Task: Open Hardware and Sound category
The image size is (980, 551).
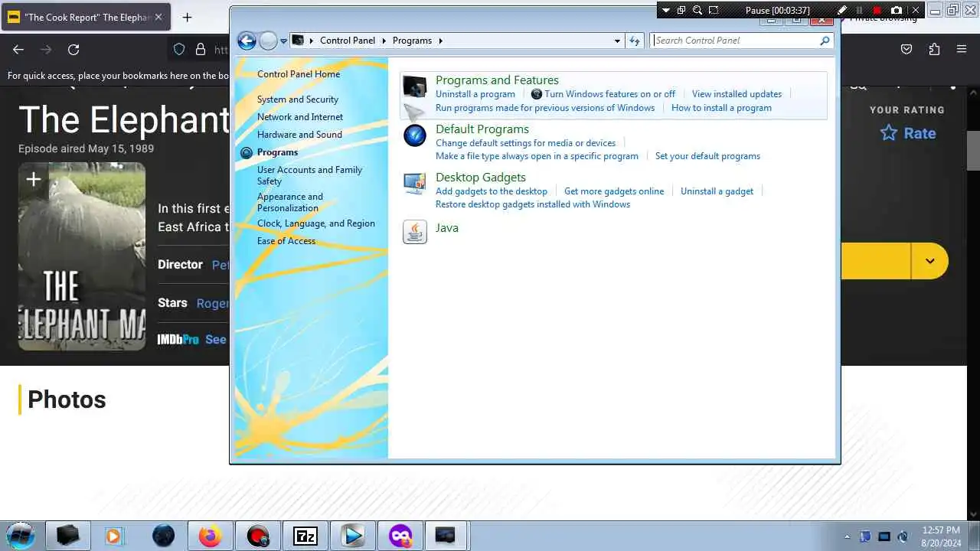Action: click(x=299, y=135)
